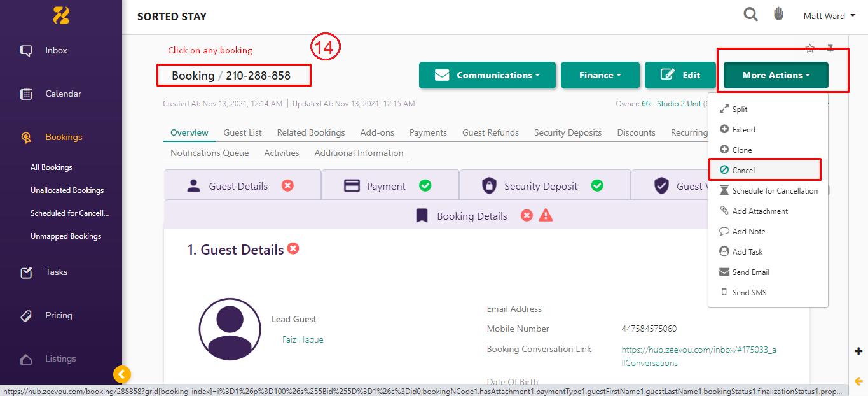Image resolution: width=868 pixels, height=396 pixels.
Task: Select Send Email menu item
Action: pyautogui.click(x=768, y=272)
